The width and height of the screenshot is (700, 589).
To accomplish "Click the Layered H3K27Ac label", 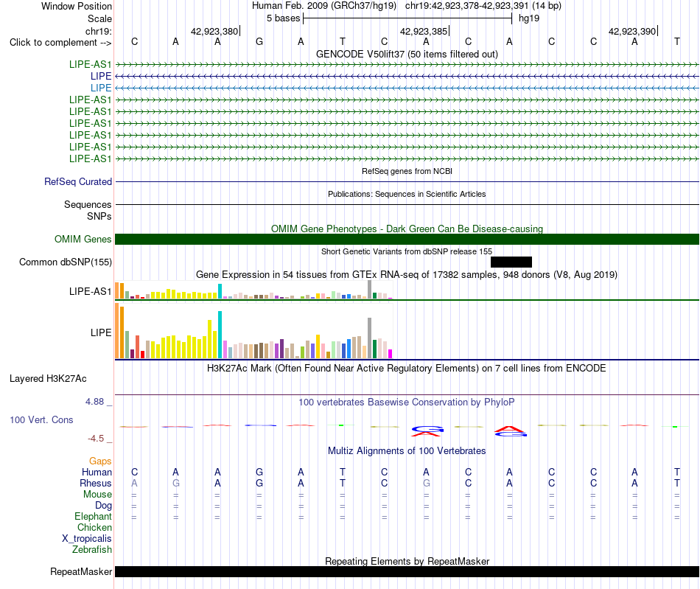I will (x=48, y=379).
